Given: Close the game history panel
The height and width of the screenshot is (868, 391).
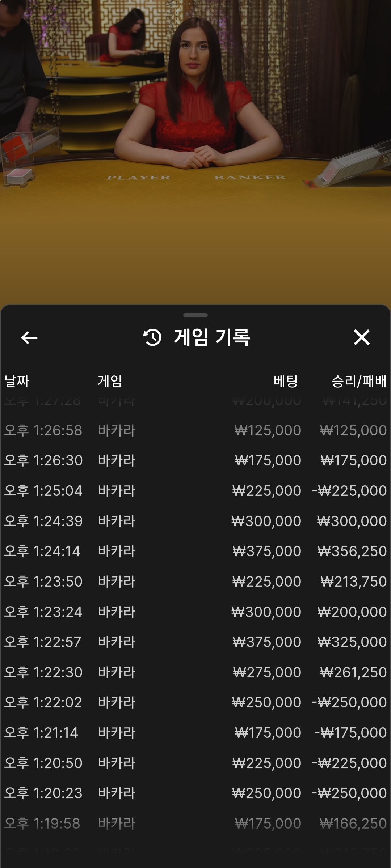Looking at the screenshot, I should tap(361, 337).
